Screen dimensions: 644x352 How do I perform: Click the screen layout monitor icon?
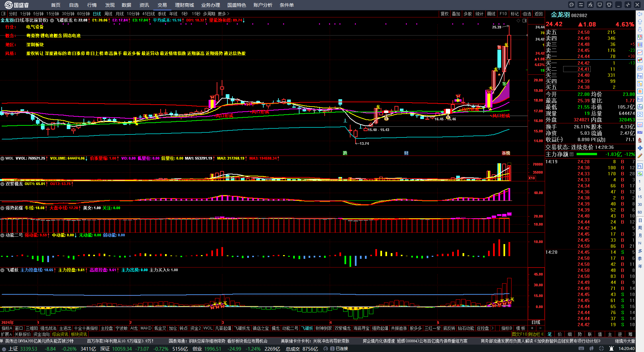[600, 5]
